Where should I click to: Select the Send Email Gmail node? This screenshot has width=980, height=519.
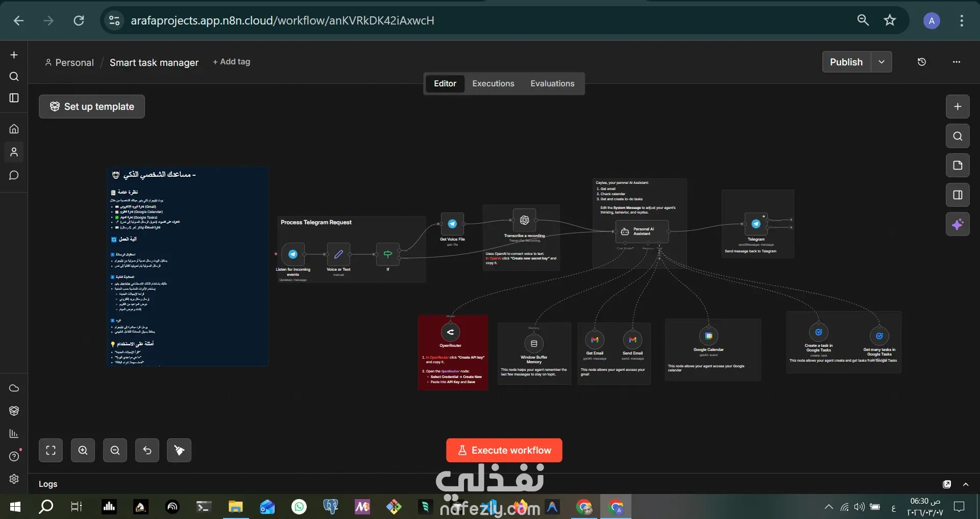click(x=633, y=340)
